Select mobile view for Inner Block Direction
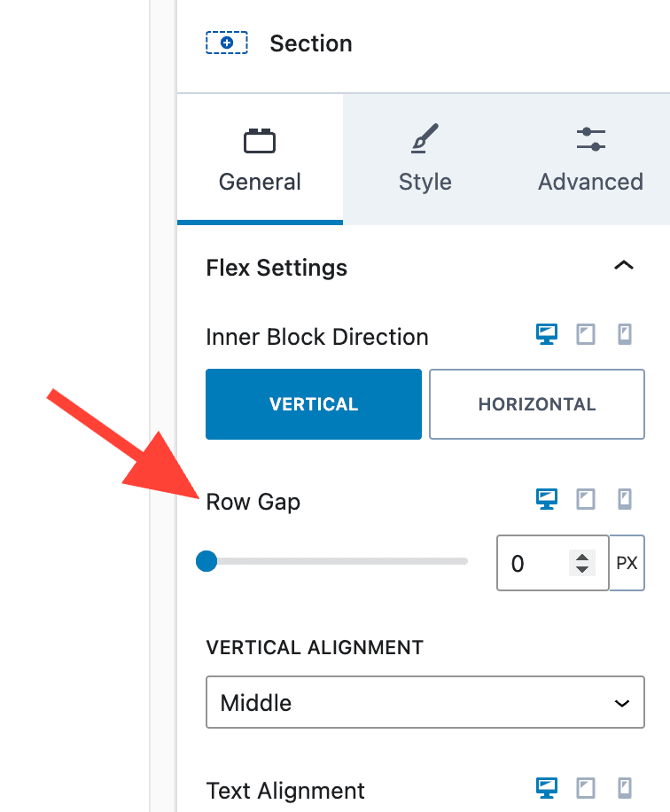 point(625,334)
